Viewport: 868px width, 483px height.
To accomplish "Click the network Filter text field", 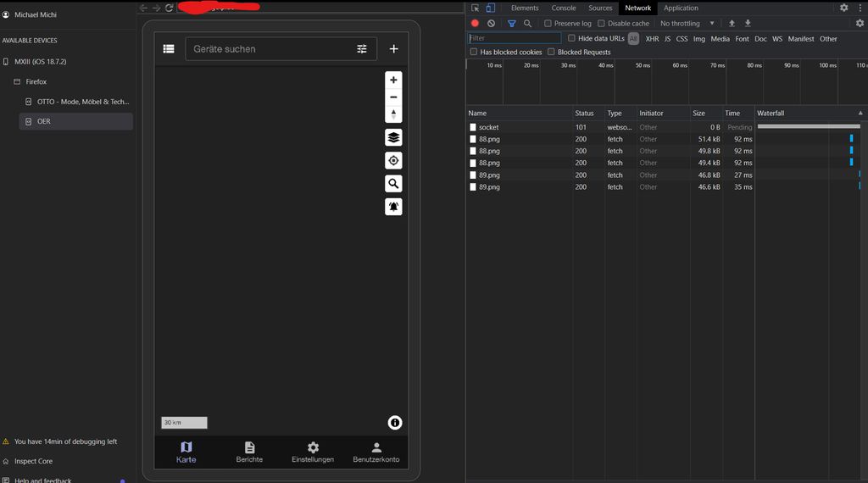I will pyautogui.click(x=515, y=38).
